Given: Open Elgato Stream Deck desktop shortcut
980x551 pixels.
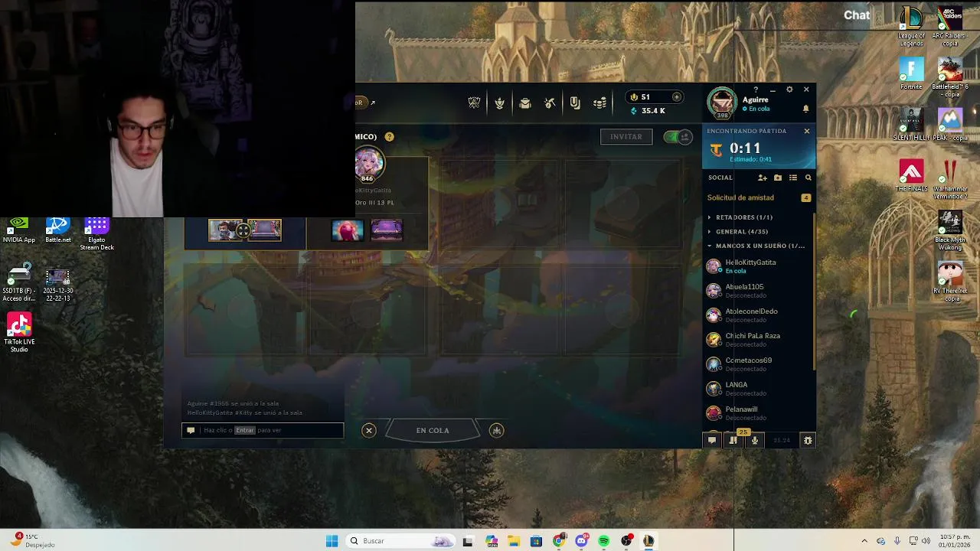Looking at the screenshot, I should pos(96,234).
